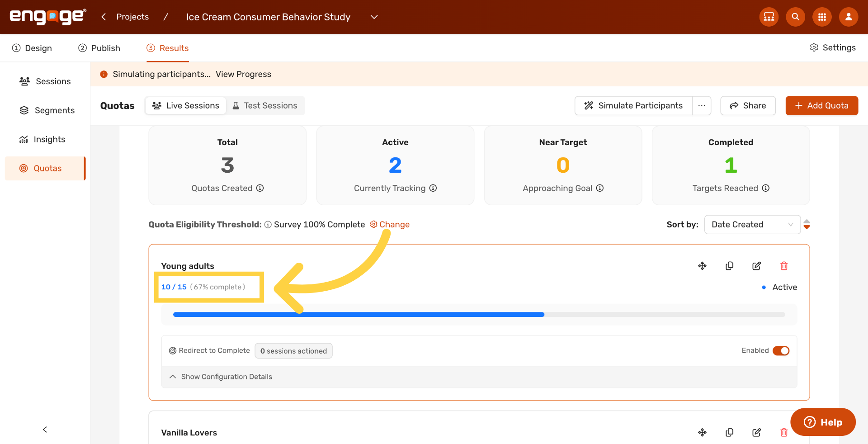The height and width of the screenshot is (444, 868).
Task: Disable the Redirect to Complete Enabled toggle
Action: (x=781, y=351)
